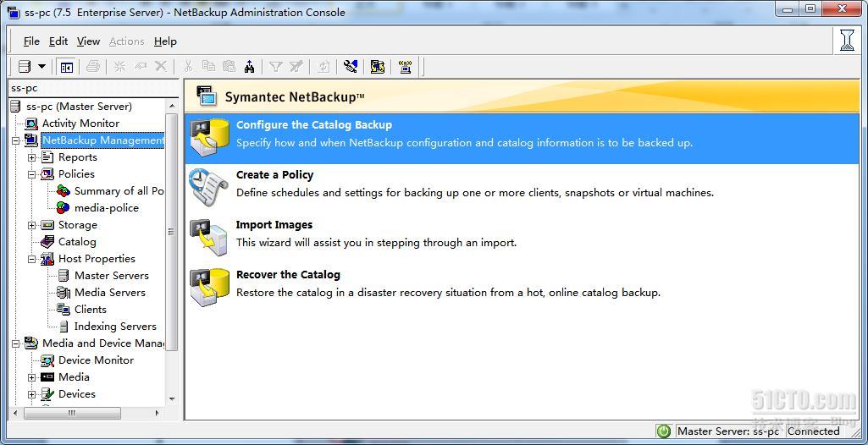Click the Print toolbar icon
The image size is (868, 445).
pos(93,67)
